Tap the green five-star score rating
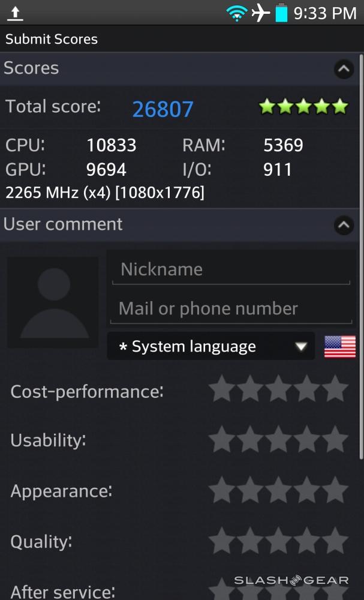Viewport: 364px width, 600px height. pos(303,107)
